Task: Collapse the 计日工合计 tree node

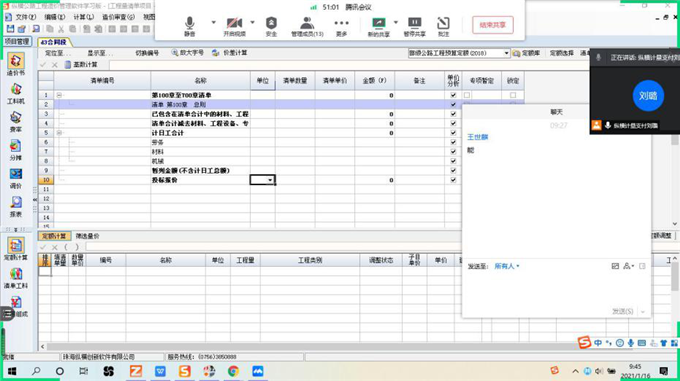Action: [59, 133]
